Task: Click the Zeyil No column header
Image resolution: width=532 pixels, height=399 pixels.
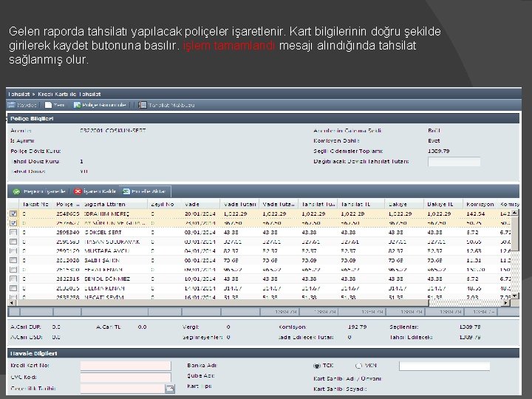Action: (165, 204)
